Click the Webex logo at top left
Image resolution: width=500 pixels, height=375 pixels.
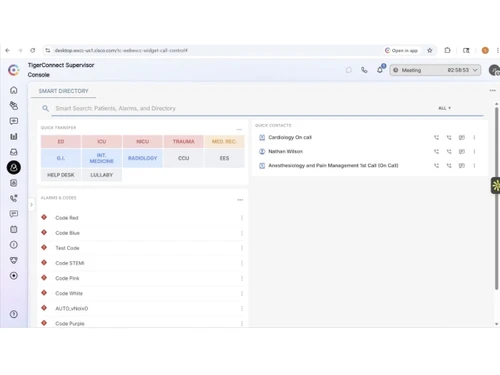click(14, 70)
